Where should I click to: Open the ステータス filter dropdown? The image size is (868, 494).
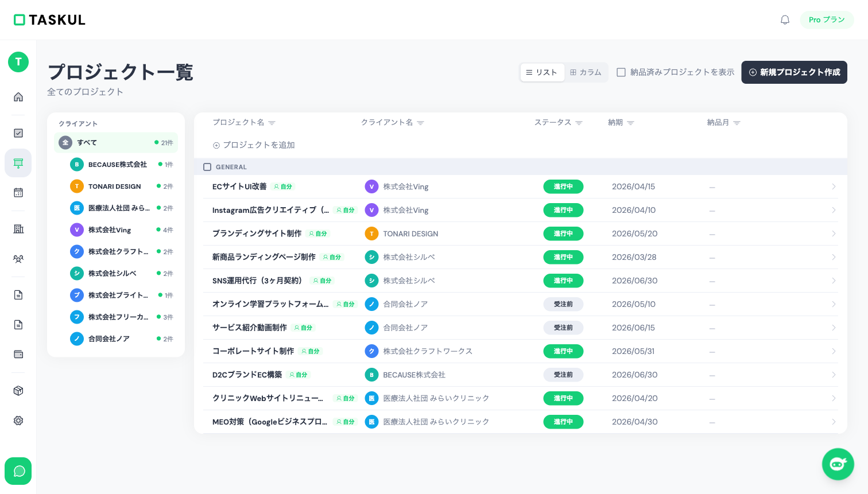click(579, 122)
